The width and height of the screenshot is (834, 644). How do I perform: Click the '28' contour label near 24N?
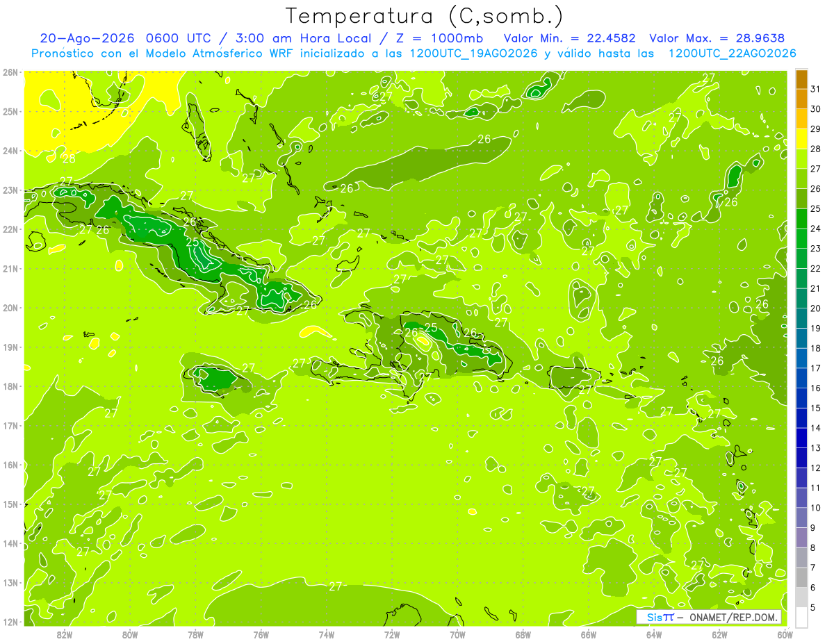click(x=68, y=158)
